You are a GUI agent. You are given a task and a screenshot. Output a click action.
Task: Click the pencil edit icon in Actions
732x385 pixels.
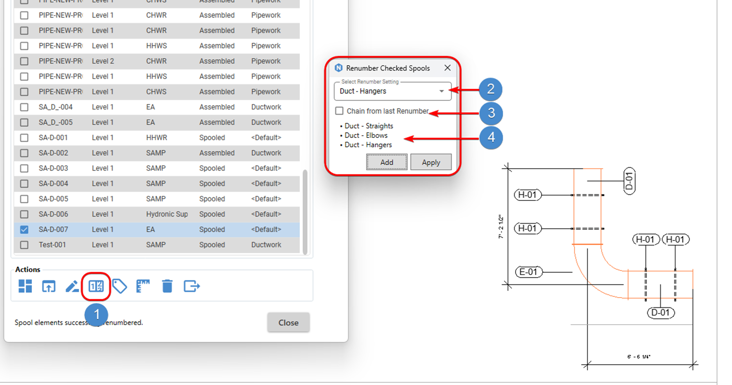coord(72,286)
